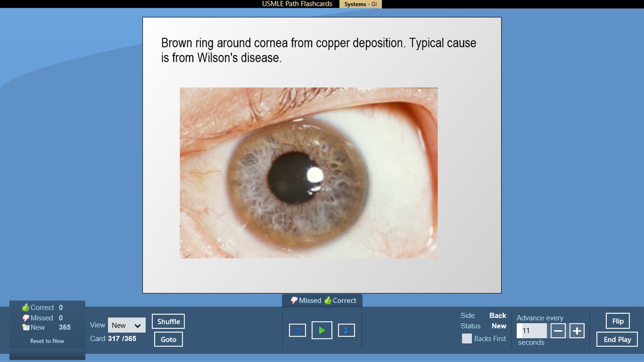Go to the previous card with the left arrow
This screenshot has height=362, width=644.
click(x=297, y=330)
